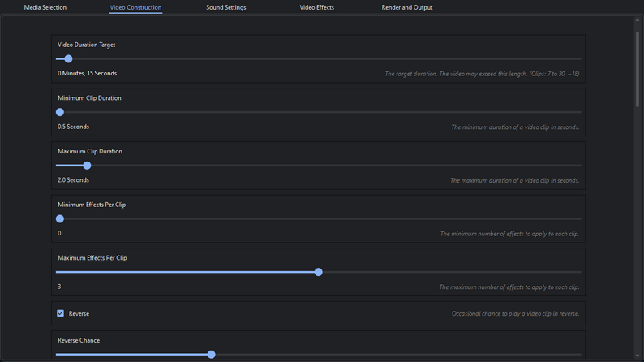
Task: Click the filled part of Maximum Effects slider track
Action: point(187,272)
